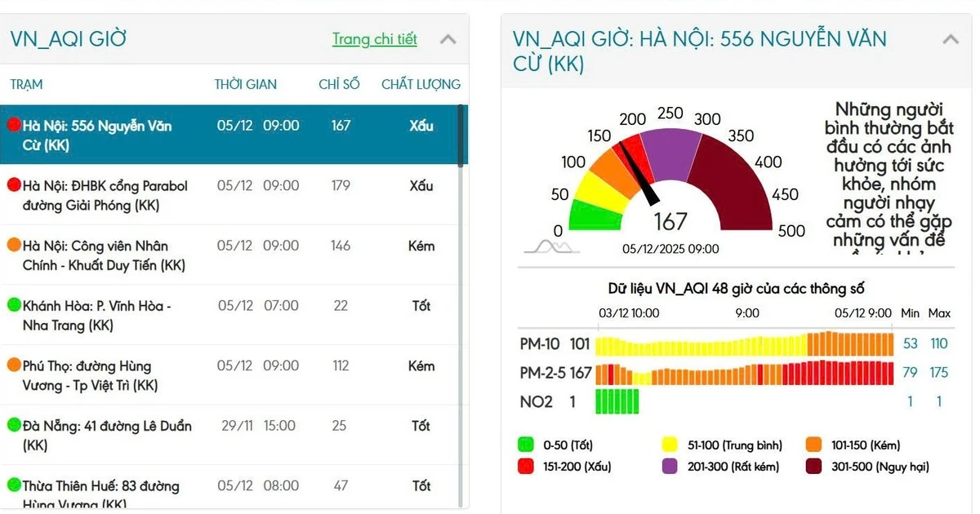The width and height of the screenshot is (980, 514).
Task: Click the purple 201-300 (Rất kém) legend swatch
Action: pos(670,467)
